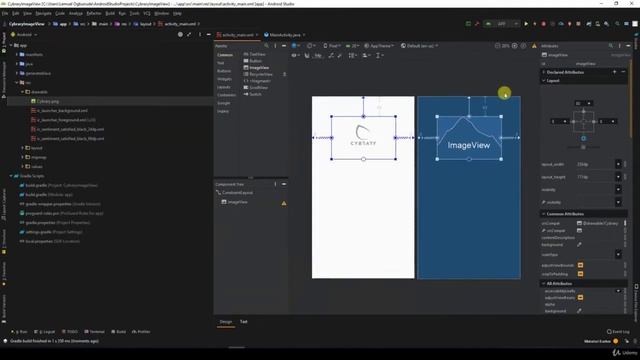Toggle adjustViewBounds in All Attributes
The image size is (640, 360).
point(580,298)
